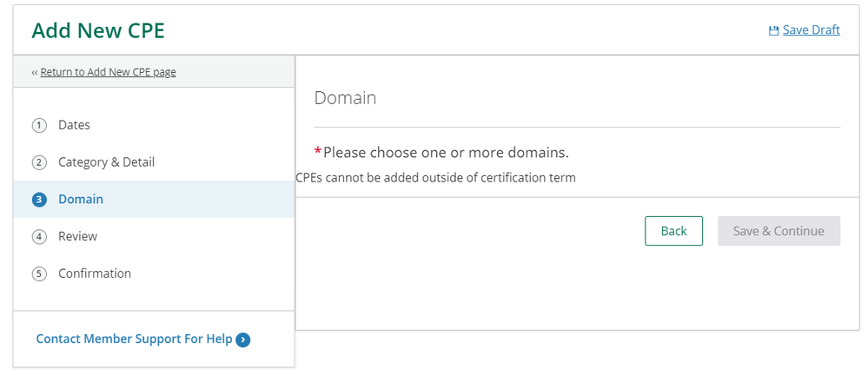The height and width of the screenshot is (375, 868).
Task: Click the Save Draft floppy disk icon
Action: [x=773, y=30]
